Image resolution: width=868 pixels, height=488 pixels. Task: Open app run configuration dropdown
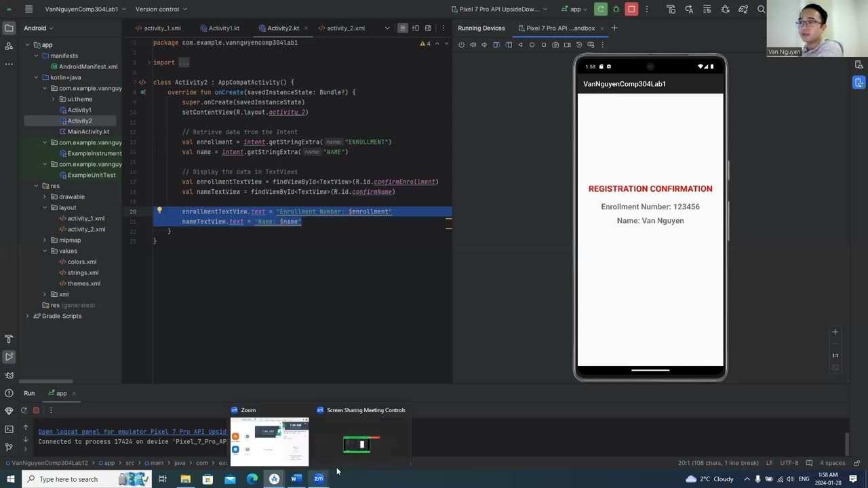point(575,9)
